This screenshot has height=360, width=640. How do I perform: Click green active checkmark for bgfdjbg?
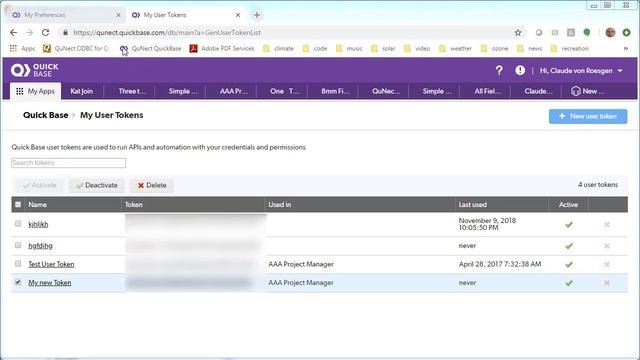569,246
